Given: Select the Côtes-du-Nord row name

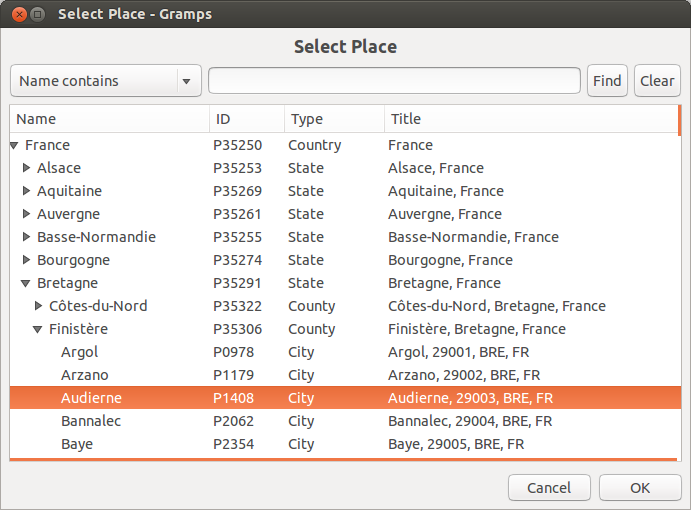Looking at the screenshot, I should pos(98,306).
